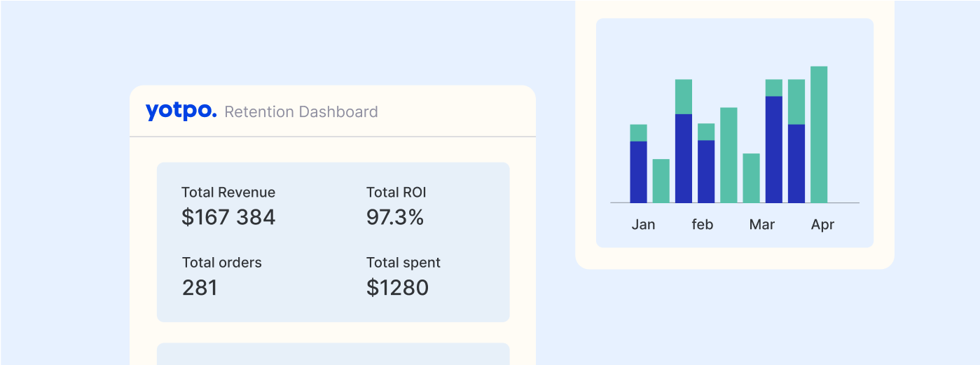The width and height of the screenshot is (980, 365).
Task: Select the Total ROI label
Action: [x=396, y=193]
